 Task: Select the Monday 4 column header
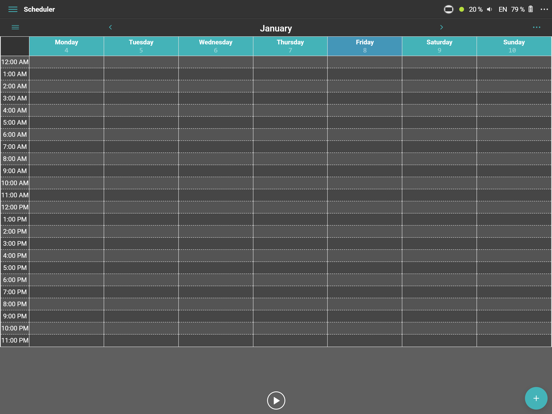[x=67, y=46]
